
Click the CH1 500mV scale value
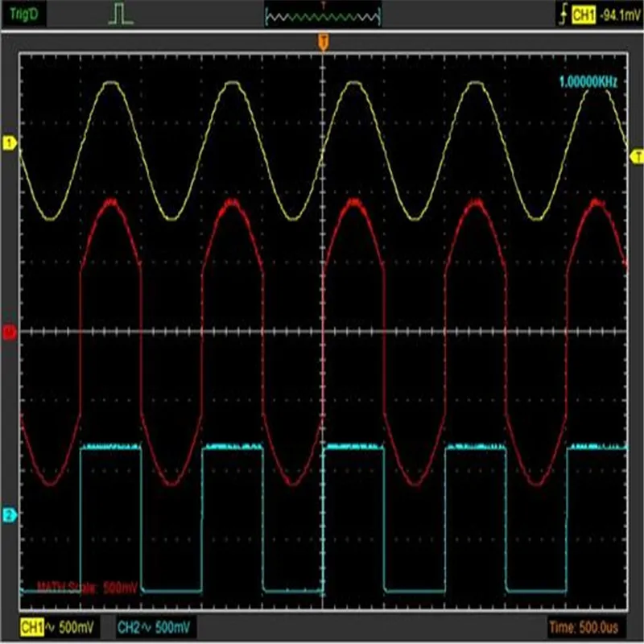pos(76,628)
